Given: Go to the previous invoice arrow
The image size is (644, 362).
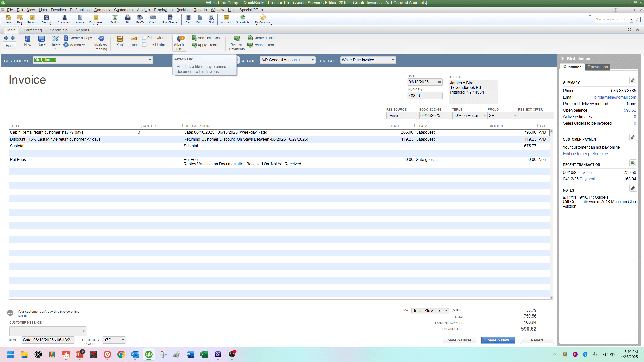Looking at the screenshot, I should (6, 38).
